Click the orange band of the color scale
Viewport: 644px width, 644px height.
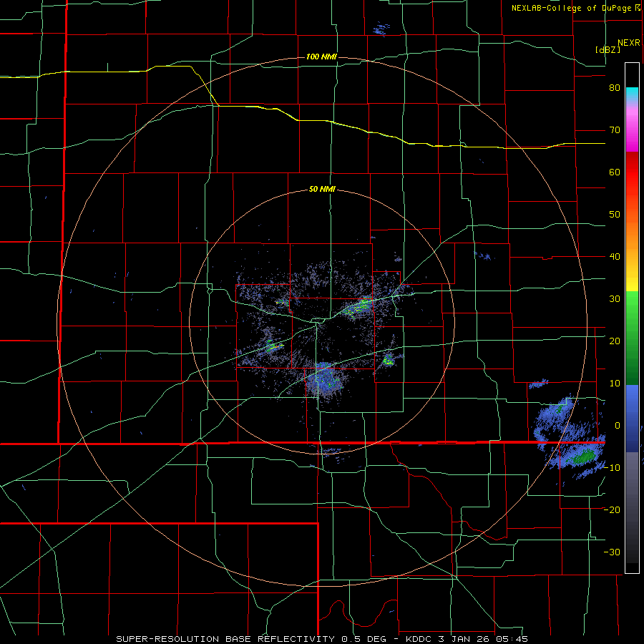632,234
